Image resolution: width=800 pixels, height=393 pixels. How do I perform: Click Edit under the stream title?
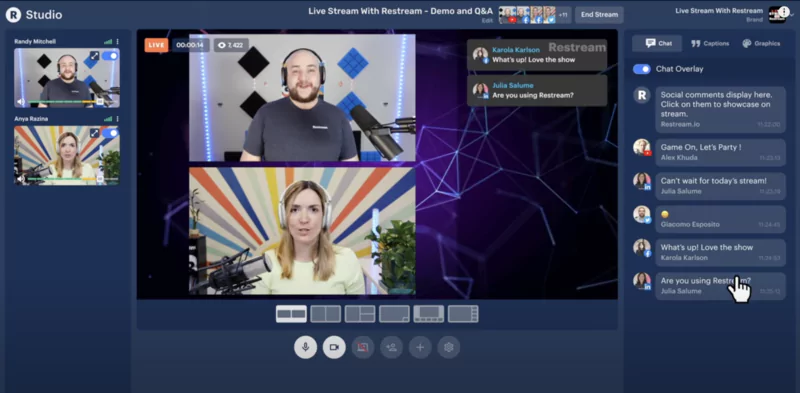pos(487,21)
